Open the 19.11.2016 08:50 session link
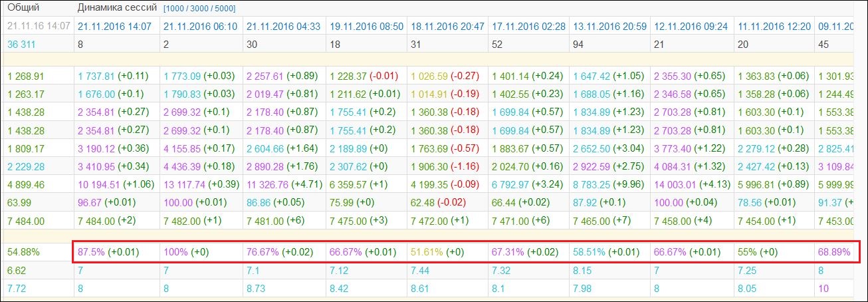This screenshot has width=868, height=302. coord(366,27)
